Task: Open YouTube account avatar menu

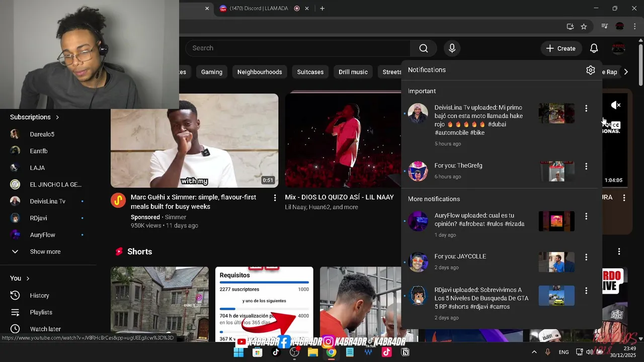Action: pyautogui.click(x=618, y=48)
